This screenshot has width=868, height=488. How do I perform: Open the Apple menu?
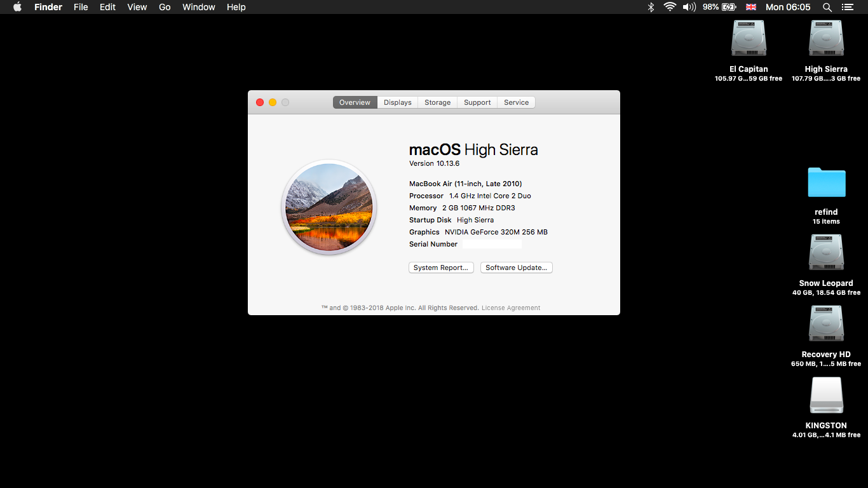coord(17,7)
